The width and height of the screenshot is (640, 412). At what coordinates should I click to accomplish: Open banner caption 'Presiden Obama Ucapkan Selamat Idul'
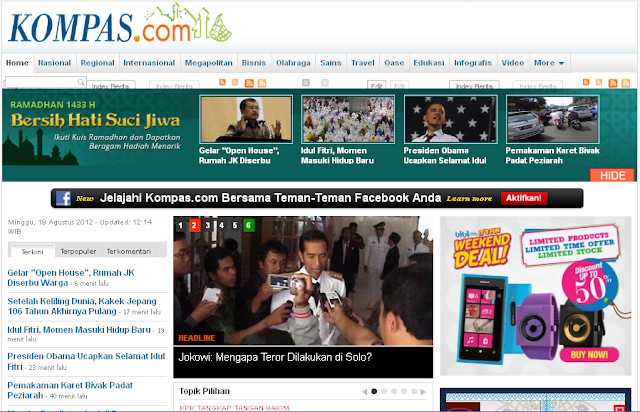445,156
